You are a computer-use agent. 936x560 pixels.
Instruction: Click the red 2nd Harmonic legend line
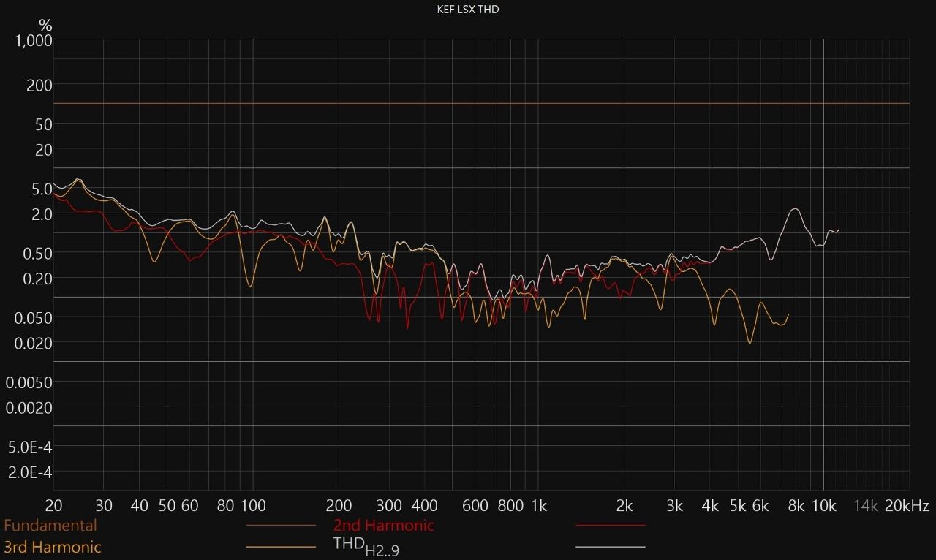point(611,525)
